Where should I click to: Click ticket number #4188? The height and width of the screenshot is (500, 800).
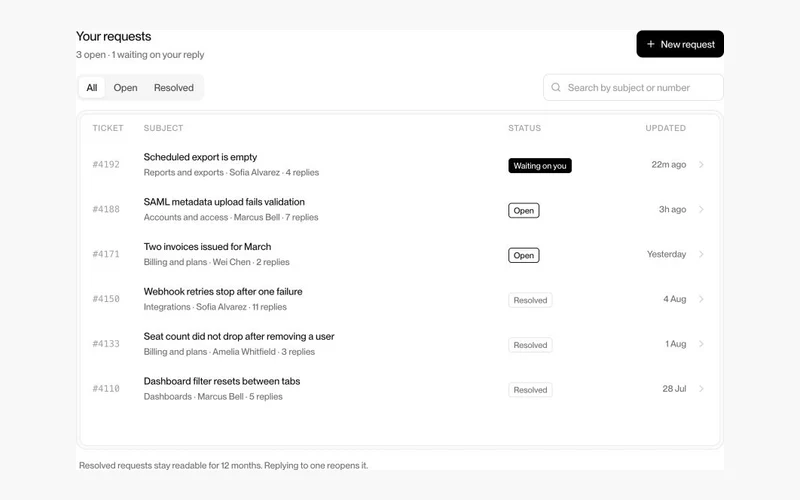(106, 209)
